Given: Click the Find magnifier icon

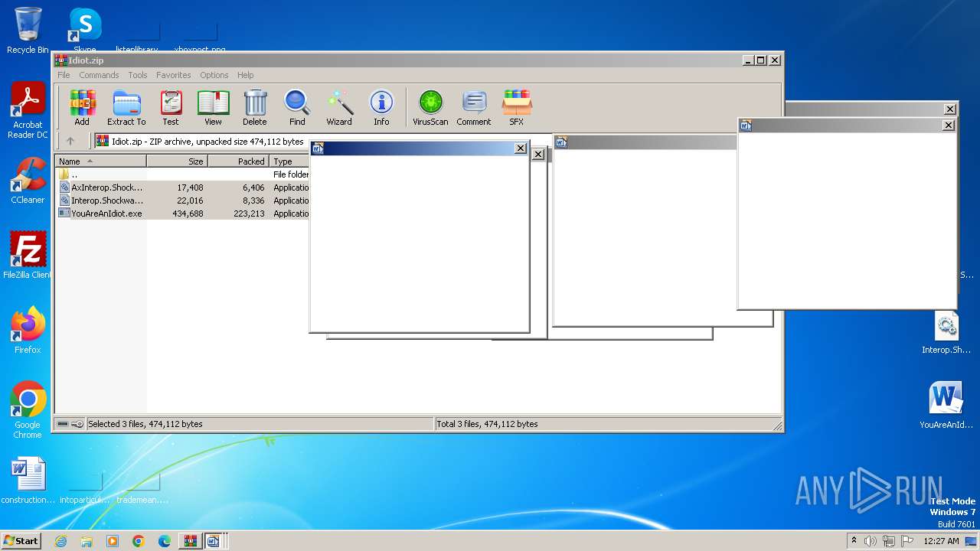Looking at the screenshot, I should tap(297, 108).
